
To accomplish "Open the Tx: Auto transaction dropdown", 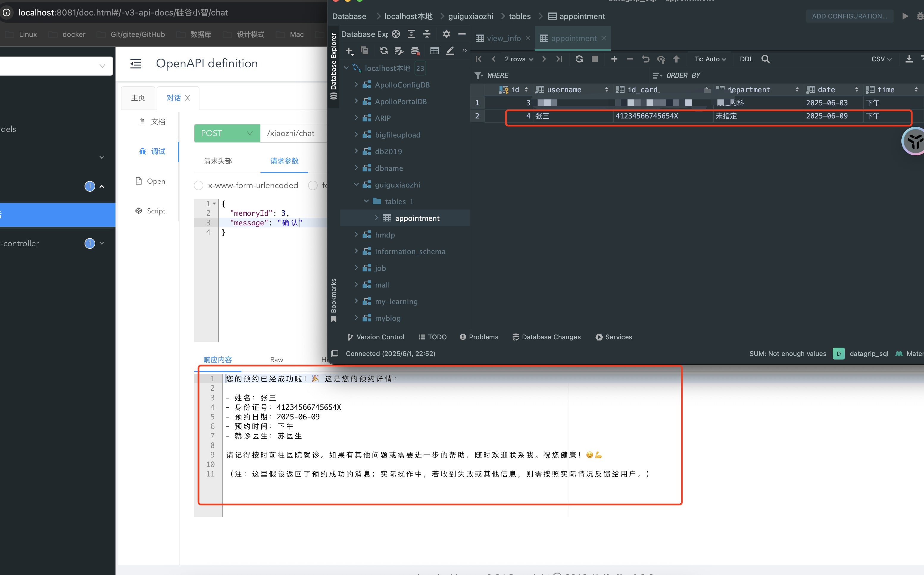I will coord(710,59).
